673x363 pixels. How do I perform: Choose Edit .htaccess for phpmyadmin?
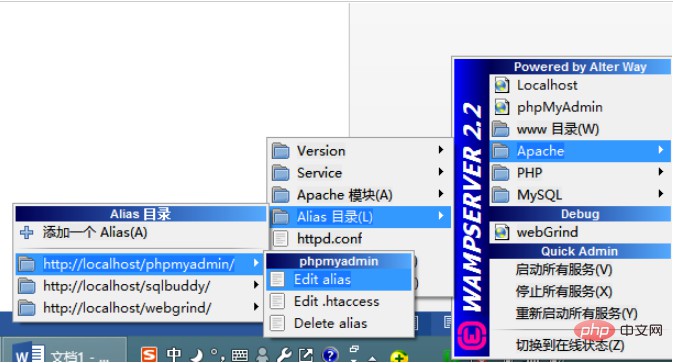(339, 301)
